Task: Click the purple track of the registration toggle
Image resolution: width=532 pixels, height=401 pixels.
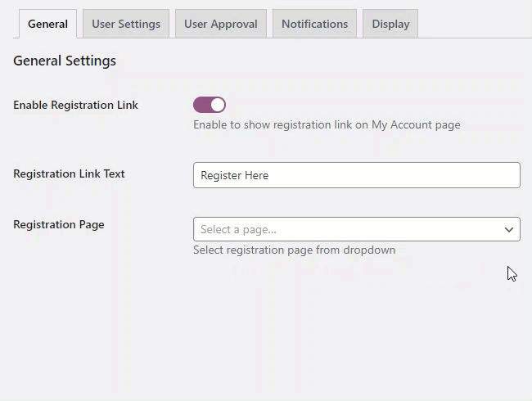Action: click(201, 105)
